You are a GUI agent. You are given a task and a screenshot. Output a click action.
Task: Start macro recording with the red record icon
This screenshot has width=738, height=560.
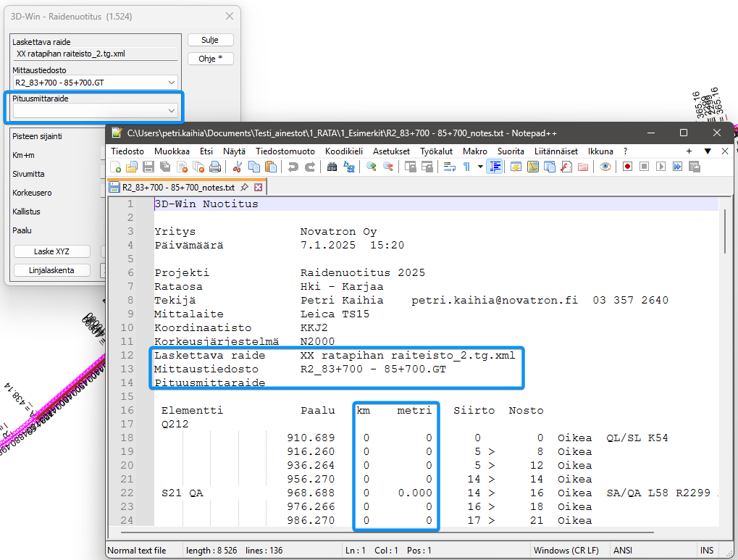pyautogui.click(x=627, y=167)
